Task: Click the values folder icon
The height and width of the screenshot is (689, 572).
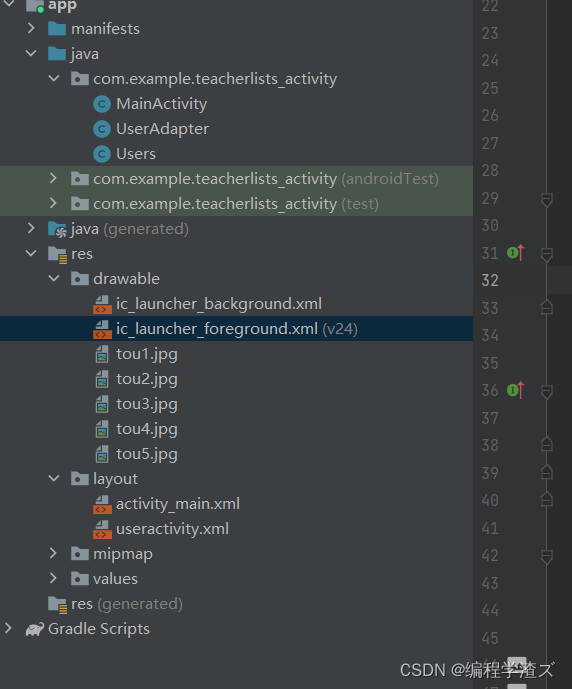Action: tap(80, 579)
